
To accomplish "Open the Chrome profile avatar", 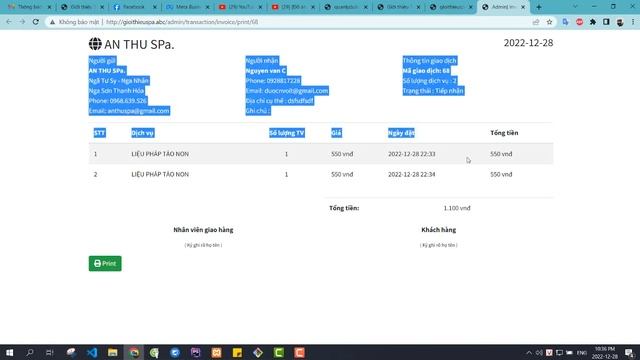I will click(x=620, y=22).
